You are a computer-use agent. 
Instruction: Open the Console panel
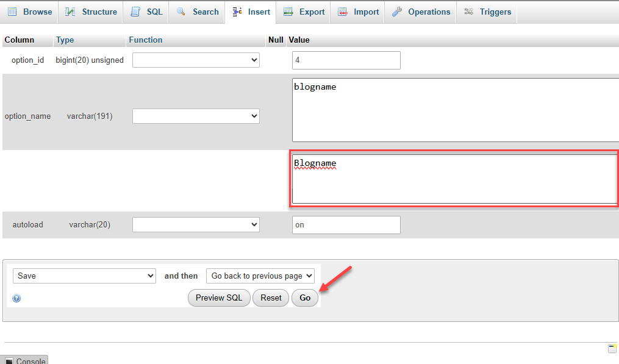[x=24, y=360]
